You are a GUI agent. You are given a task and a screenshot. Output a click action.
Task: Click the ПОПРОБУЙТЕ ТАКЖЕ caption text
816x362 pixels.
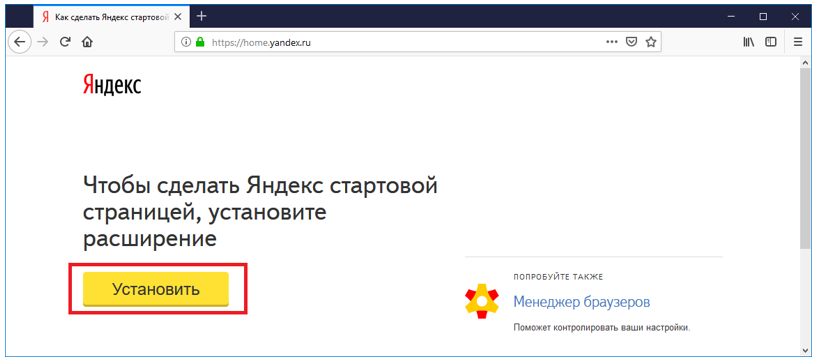point(558,277)
